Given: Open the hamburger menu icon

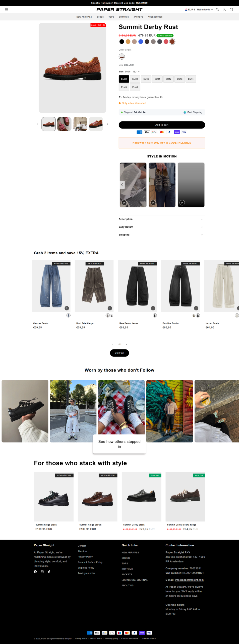Looking at the screenshot, I should (7, 10).
